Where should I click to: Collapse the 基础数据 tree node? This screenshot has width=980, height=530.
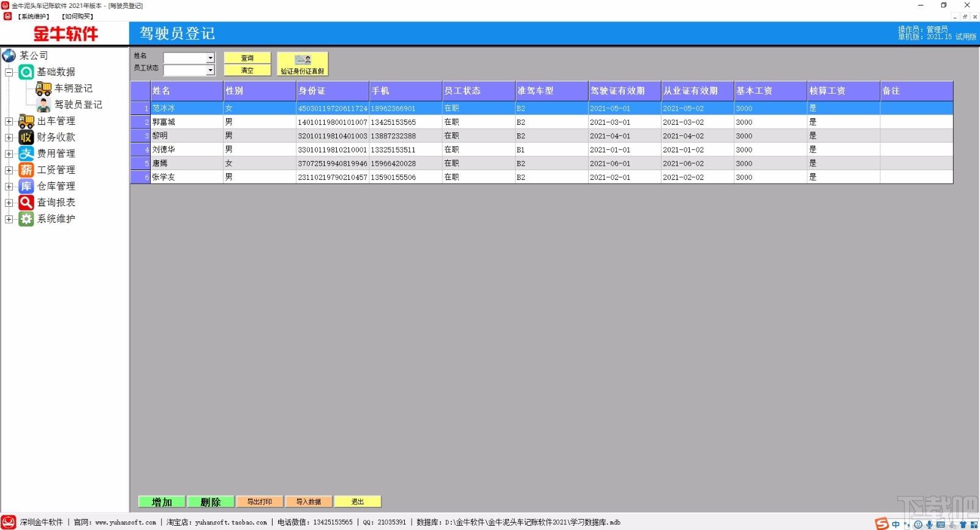tap(9, 72)
